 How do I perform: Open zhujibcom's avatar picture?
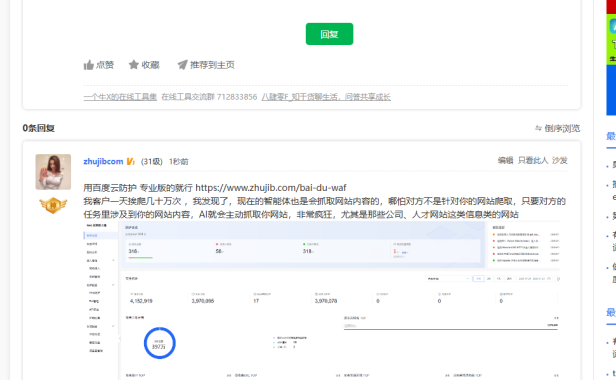pyautogui.click(x=53, y=172)
